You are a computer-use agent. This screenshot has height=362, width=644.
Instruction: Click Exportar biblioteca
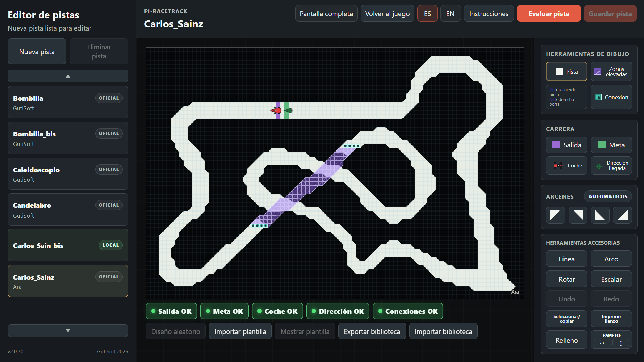[x=372, y=331]
